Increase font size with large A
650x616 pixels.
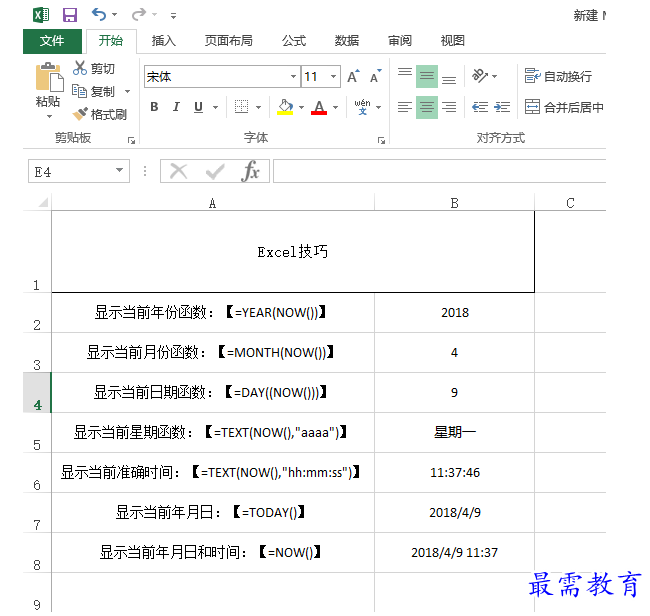(x=353, y=77)
